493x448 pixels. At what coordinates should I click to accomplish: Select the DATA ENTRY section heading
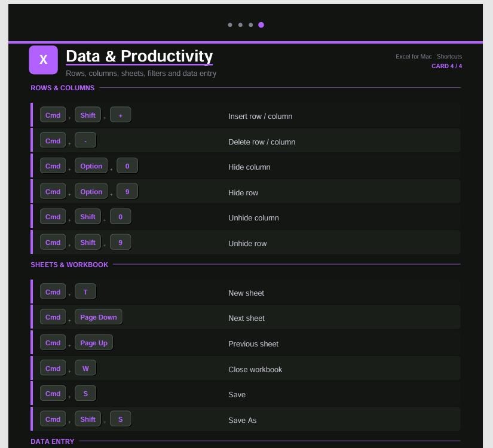(52, 441)
